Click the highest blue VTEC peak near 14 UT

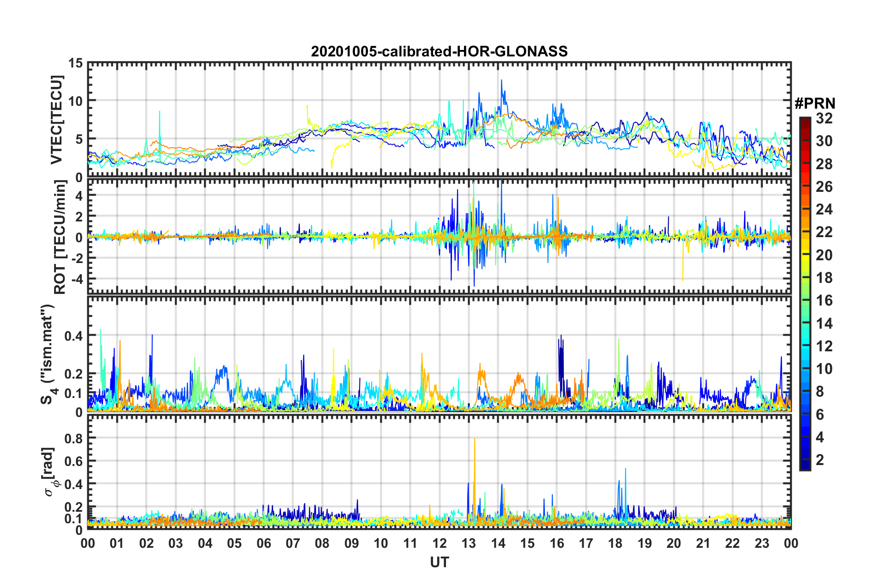pos(501,81)
